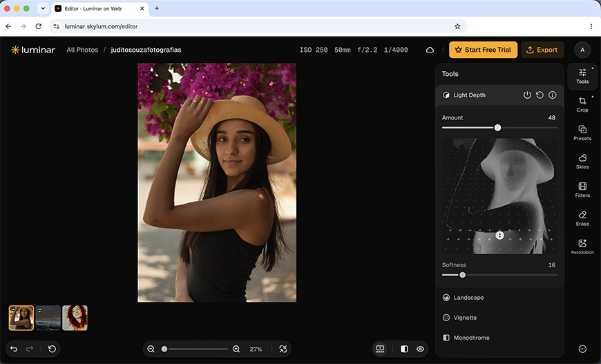Click the browser address bar
The image size is (601, 364).
coord(257,26)
